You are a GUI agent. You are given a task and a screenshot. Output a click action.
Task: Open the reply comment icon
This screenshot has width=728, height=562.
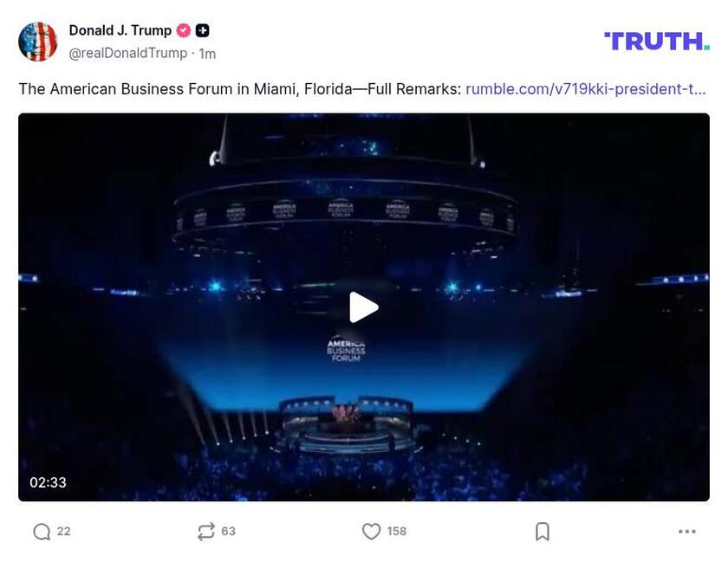[x=42, y=532]
